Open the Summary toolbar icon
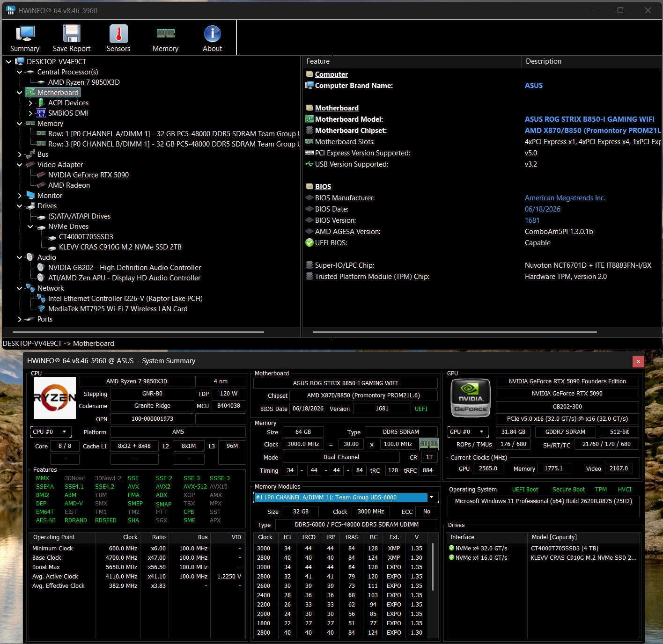663x644 pixels. [25, 34]
